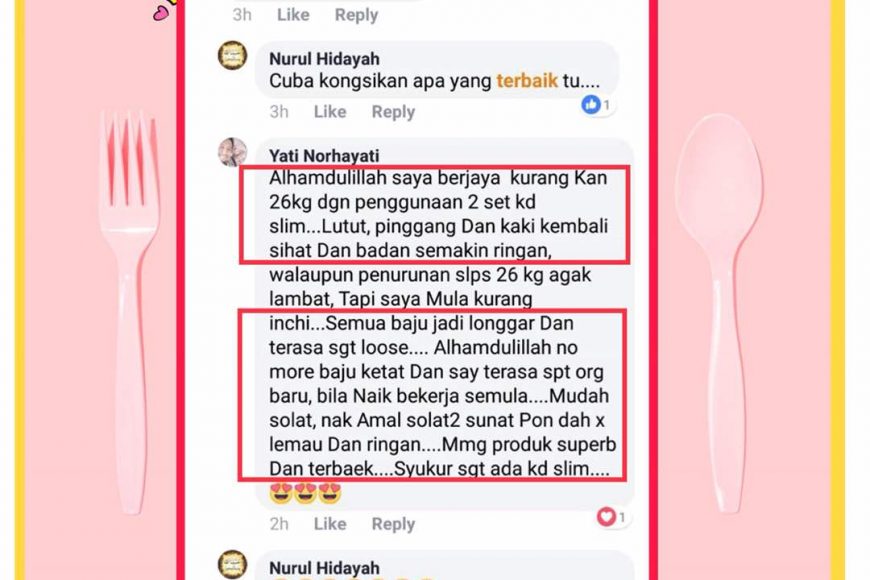This screenshot has width=870, height=580.
Task: Click the pink heart sticker at top left
Action: coord(160,14)
